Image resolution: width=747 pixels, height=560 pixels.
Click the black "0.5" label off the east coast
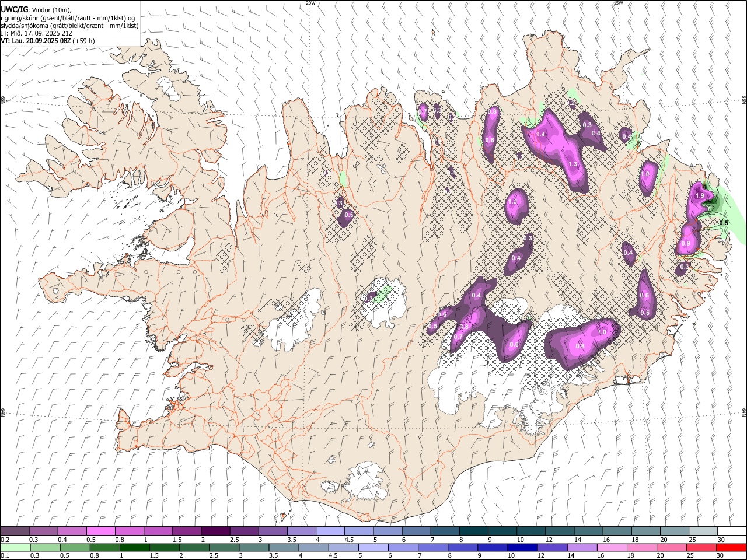click(x=724, y=223)
